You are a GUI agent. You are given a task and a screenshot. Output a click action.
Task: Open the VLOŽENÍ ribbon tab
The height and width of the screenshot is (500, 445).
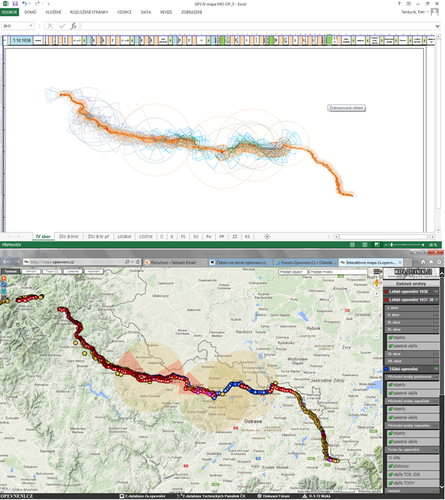click(x=53, y=12)
